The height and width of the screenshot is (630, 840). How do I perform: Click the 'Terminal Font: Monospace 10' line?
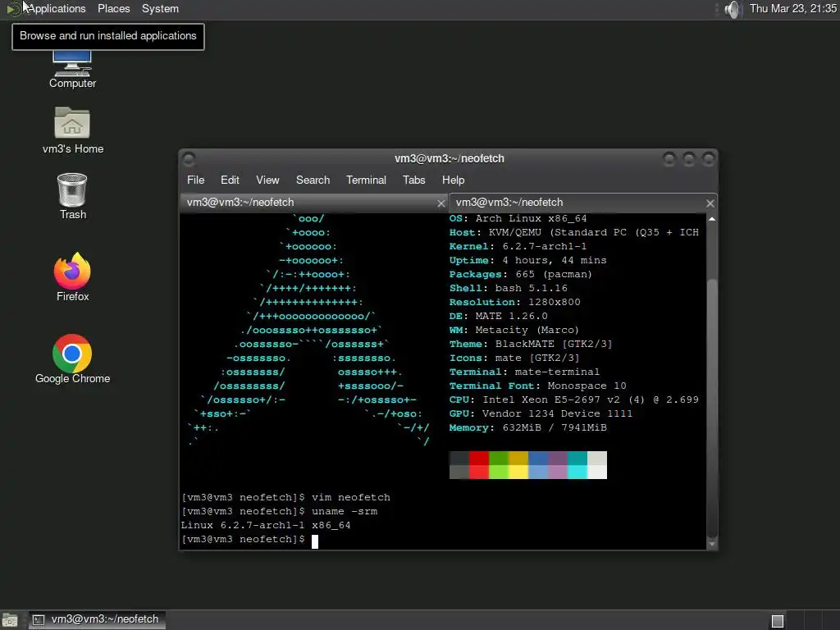[538, 386]
